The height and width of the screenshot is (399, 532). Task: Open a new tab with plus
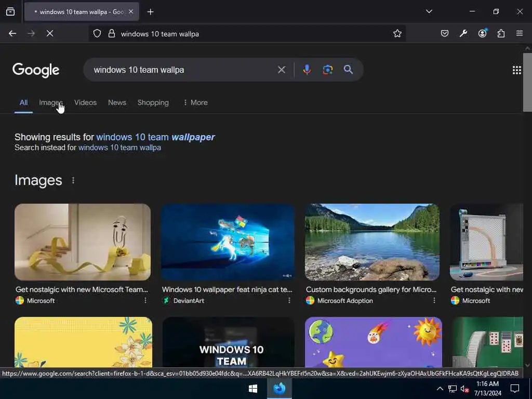150,12
